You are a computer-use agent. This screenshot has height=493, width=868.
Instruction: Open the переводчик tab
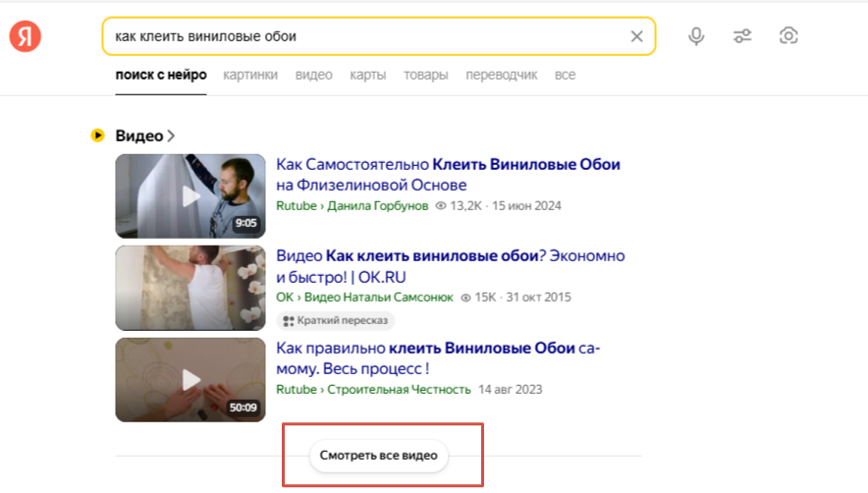coord(501,75)
